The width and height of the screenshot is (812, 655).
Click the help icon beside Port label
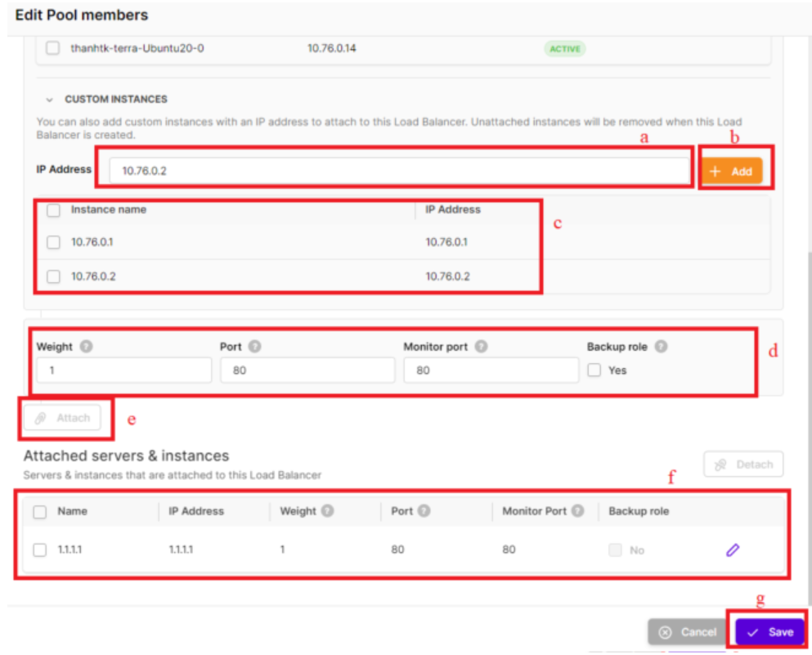coord(254,347)
